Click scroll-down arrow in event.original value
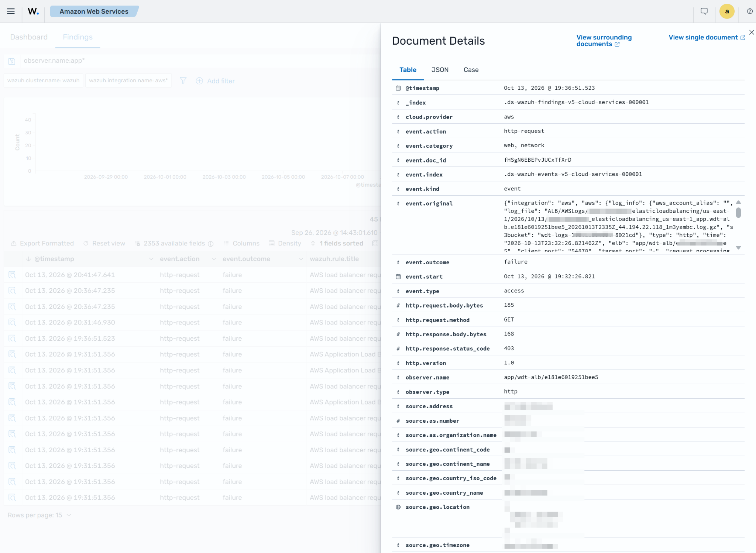Viewport: 756px width, 553px height. [738, 248]
